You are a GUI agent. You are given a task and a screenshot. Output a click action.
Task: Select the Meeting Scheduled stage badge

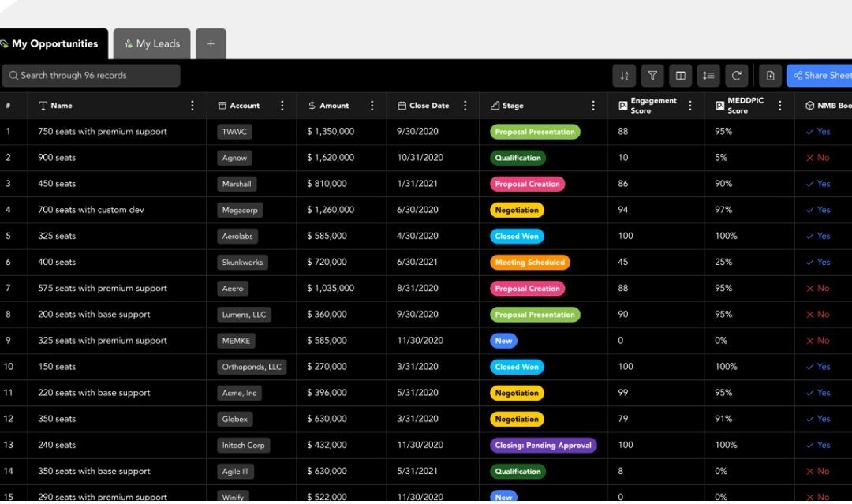530,262
